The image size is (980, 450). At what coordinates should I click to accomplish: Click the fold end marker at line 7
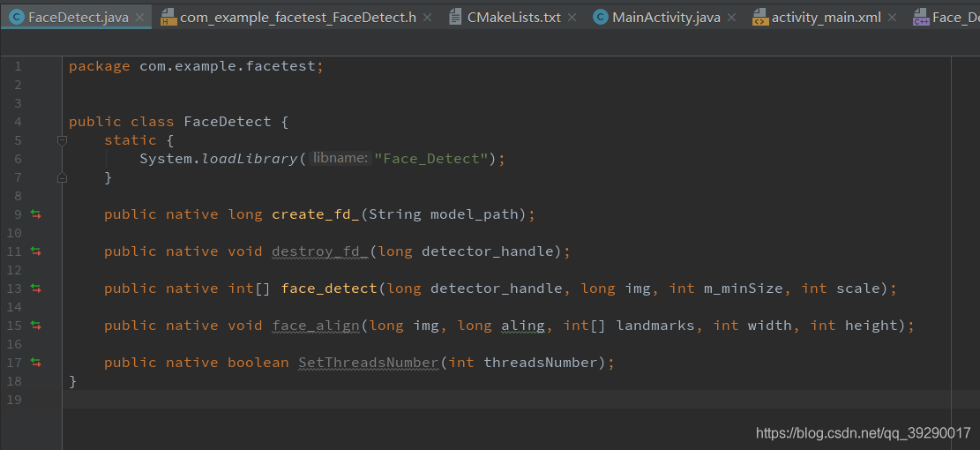click(62, 177)
